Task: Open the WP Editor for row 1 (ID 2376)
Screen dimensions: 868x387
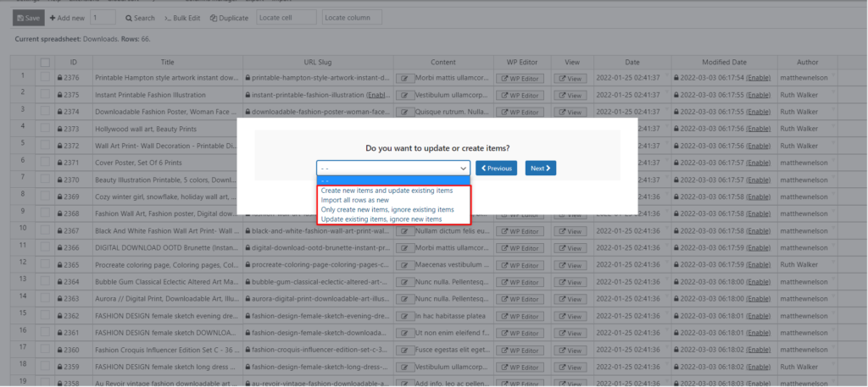Action: (x=520, y=79)
